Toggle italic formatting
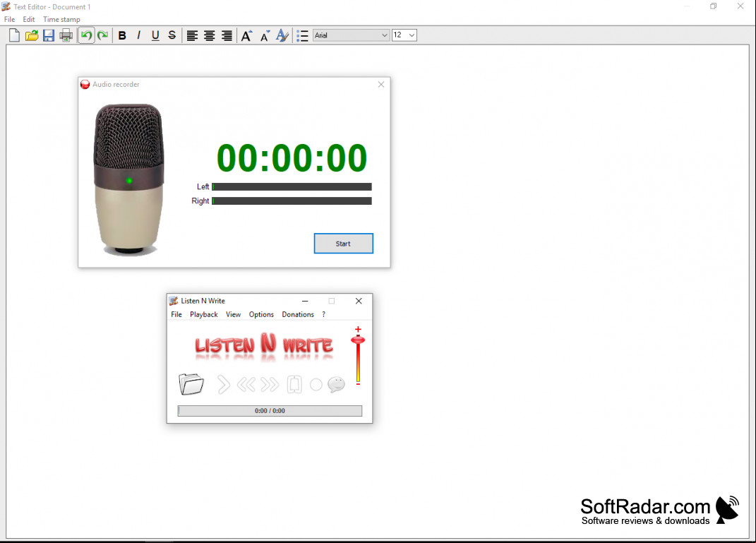Image resolution: width=756 pixels, height=543 pixels. [x=139, y=35]
